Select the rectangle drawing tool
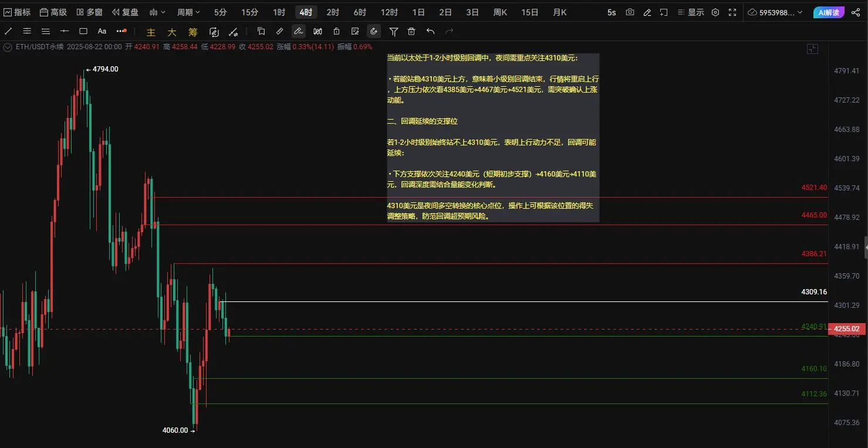Viewport: 868px width, 448px height. (83, 31)
